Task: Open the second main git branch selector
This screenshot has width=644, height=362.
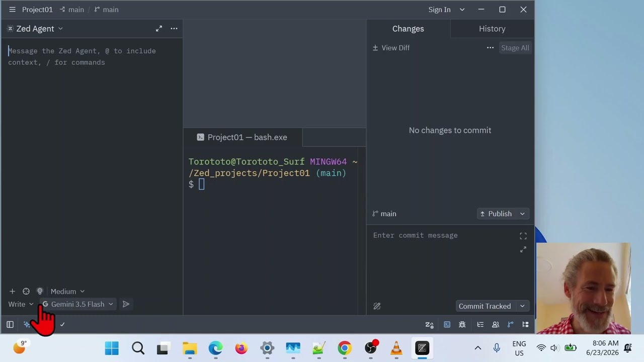Action: (x=106, y=10)
